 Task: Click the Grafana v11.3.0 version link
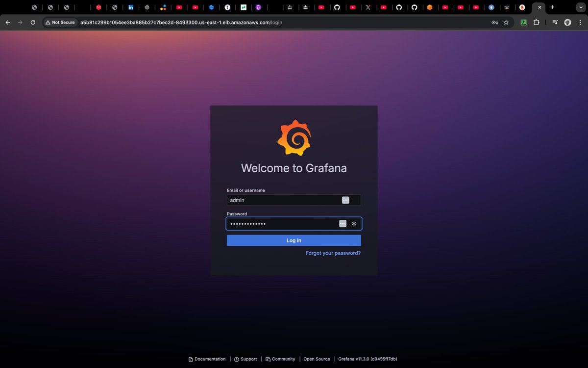[367, 359]
